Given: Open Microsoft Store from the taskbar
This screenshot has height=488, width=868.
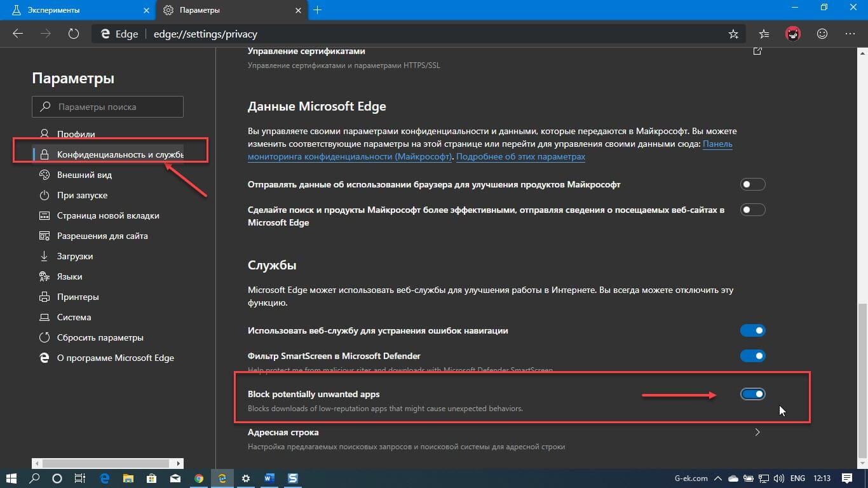Looking at the screenshot, I should pyautogui.click(x=151, y=478).
